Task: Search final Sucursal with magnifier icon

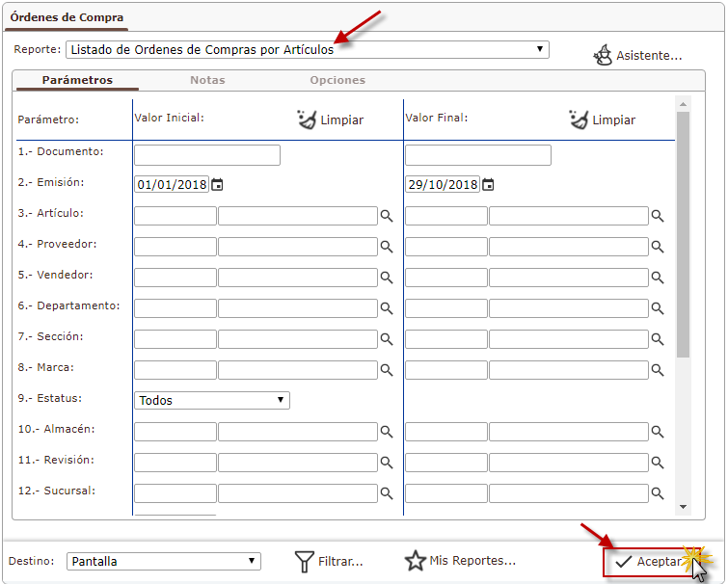Action: click(658, 493)
